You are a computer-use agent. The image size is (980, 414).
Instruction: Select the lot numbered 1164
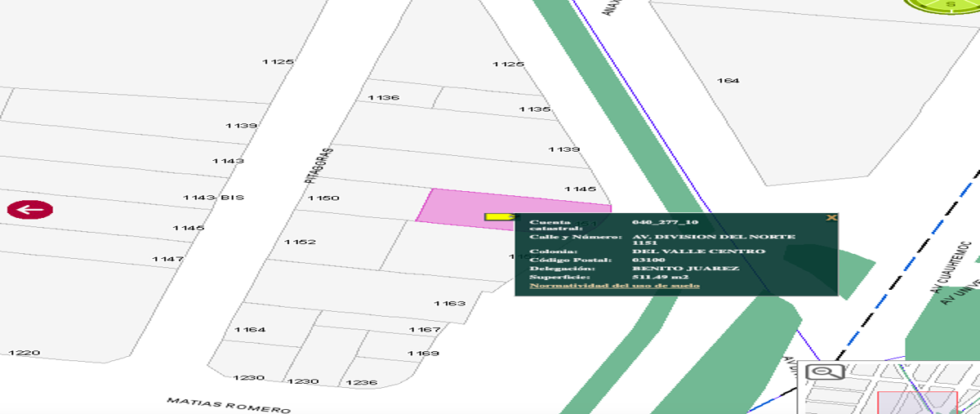[251, 329]
